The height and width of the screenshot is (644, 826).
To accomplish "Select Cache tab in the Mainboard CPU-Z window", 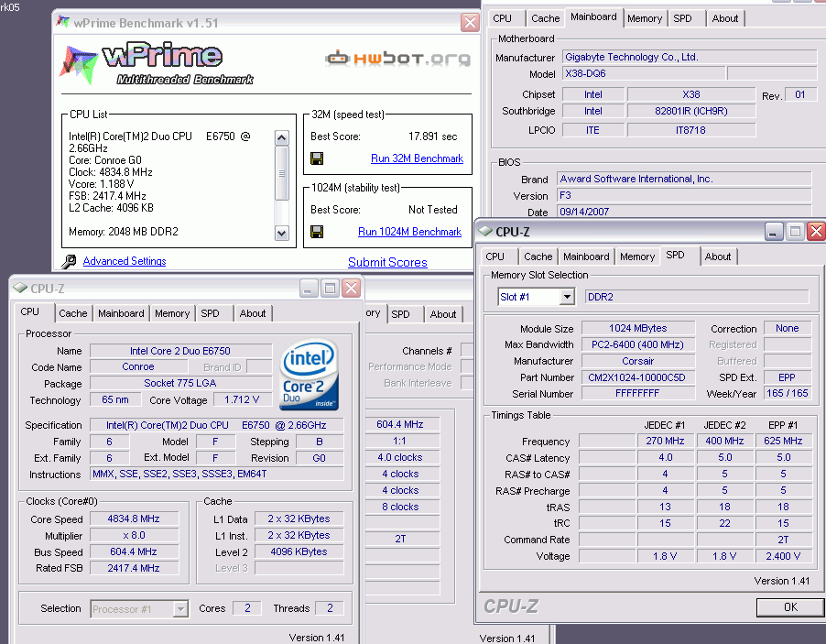I will 545,18.
